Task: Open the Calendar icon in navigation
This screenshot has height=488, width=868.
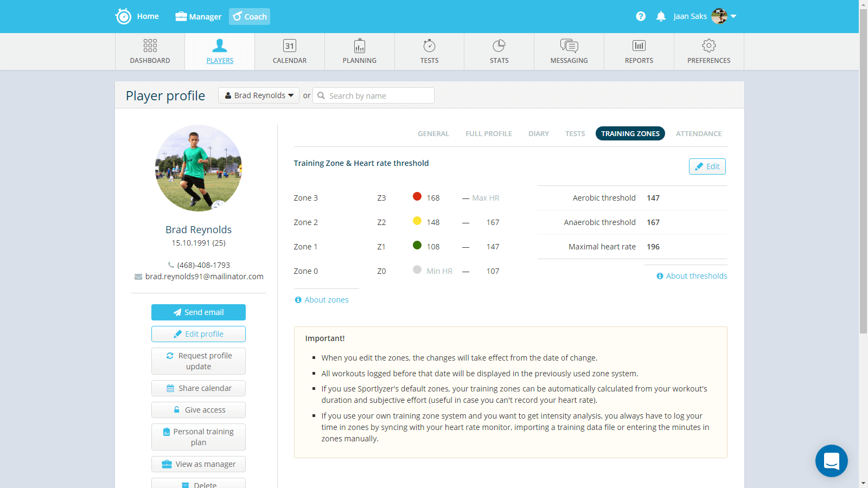Action: pyautogui.click(x=290, y=46)
